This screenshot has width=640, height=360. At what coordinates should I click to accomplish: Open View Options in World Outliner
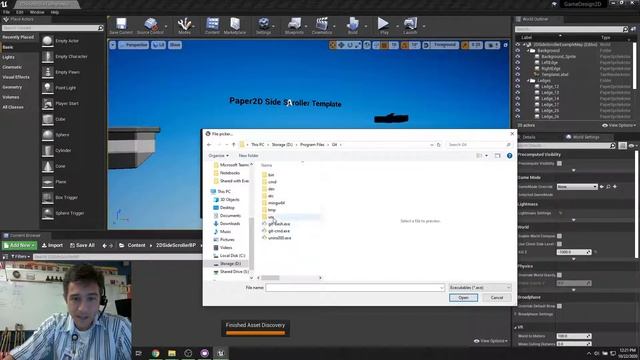618,125
